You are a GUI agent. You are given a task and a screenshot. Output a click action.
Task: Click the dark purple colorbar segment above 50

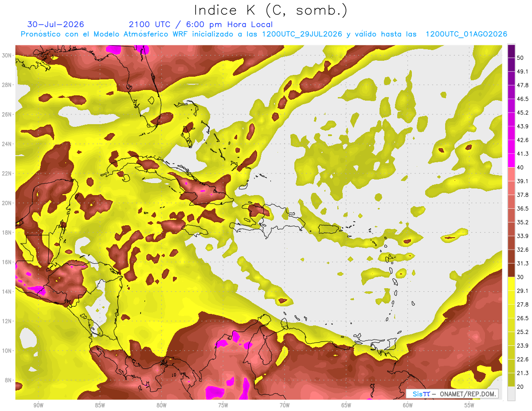coord(511,51)
